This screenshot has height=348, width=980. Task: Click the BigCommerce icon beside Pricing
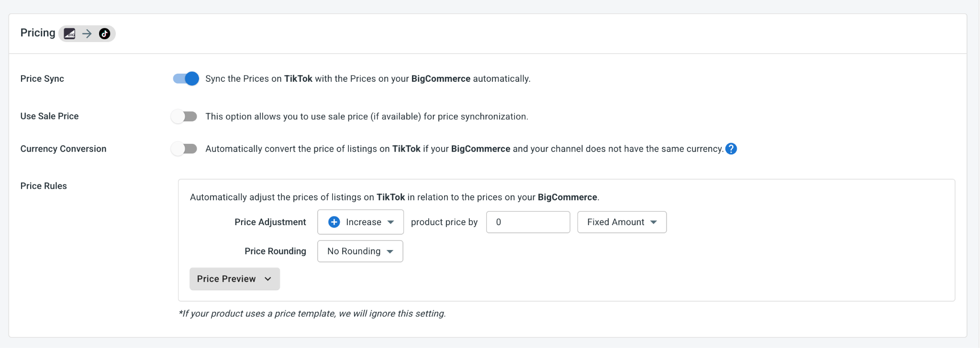(70, 33)
